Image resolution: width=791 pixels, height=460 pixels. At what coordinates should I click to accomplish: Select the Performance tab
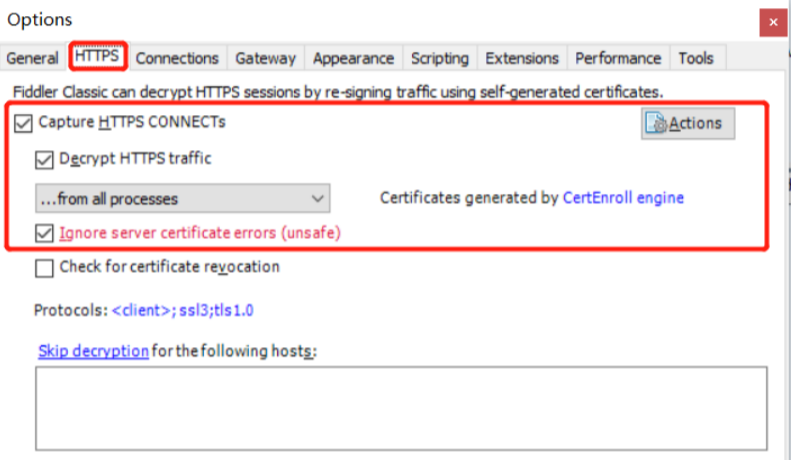point(618,59)
